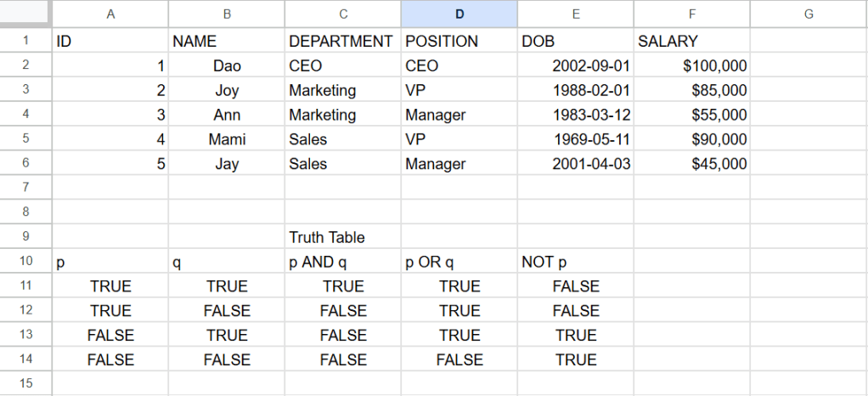Viewport: 868px width, 396px height.
Task: Select Jay's $45,000 salary cell
Action: [691, 164]
